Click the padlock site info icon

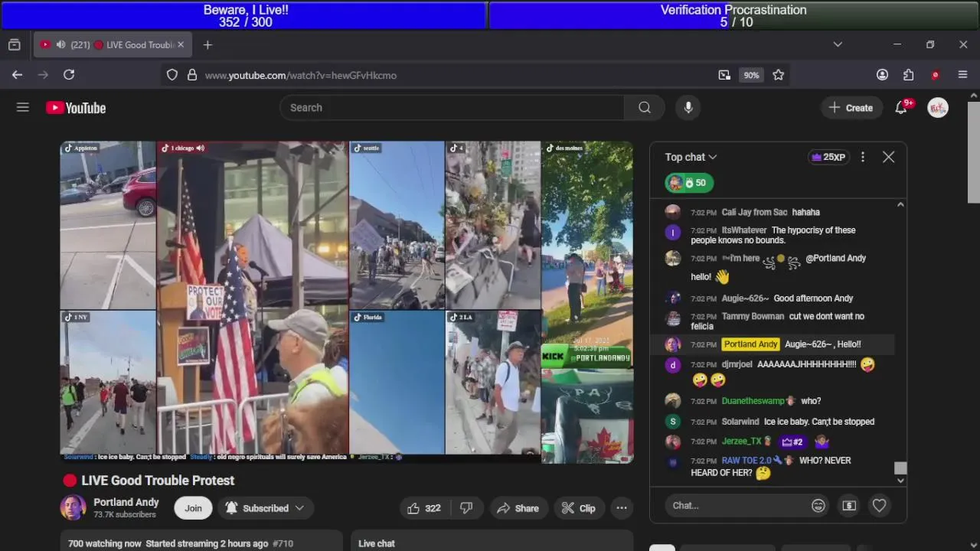(192, 75)
